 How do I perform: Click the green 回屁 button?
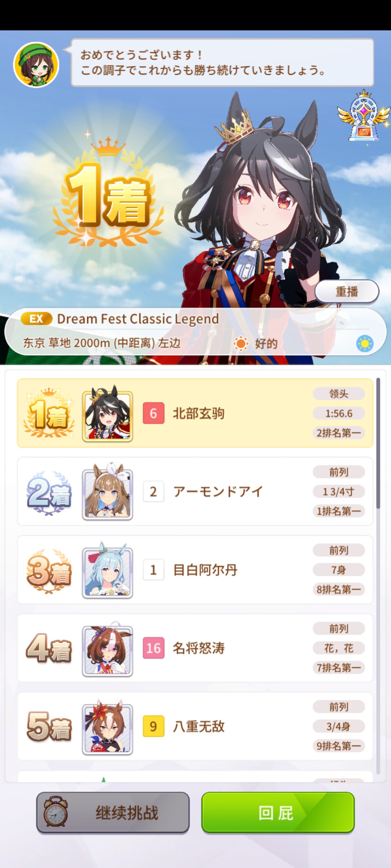pos(278,813)
